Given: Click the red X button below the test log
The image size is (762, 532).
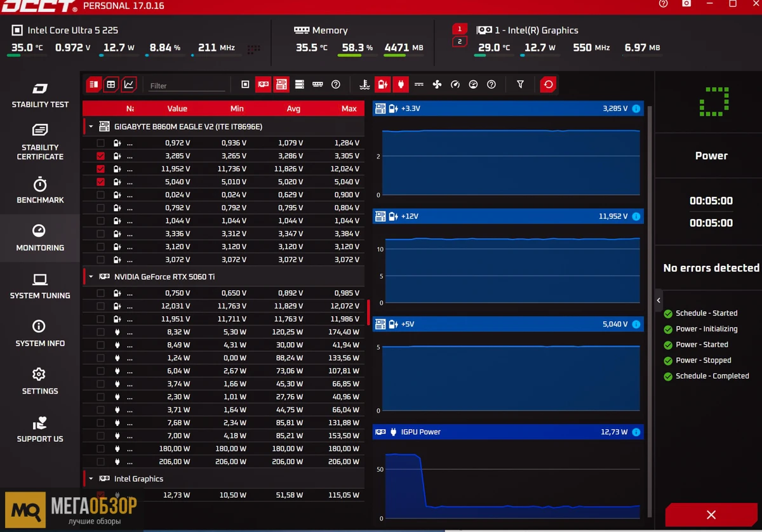Looking at the screenshot, I should click(711, 515).
